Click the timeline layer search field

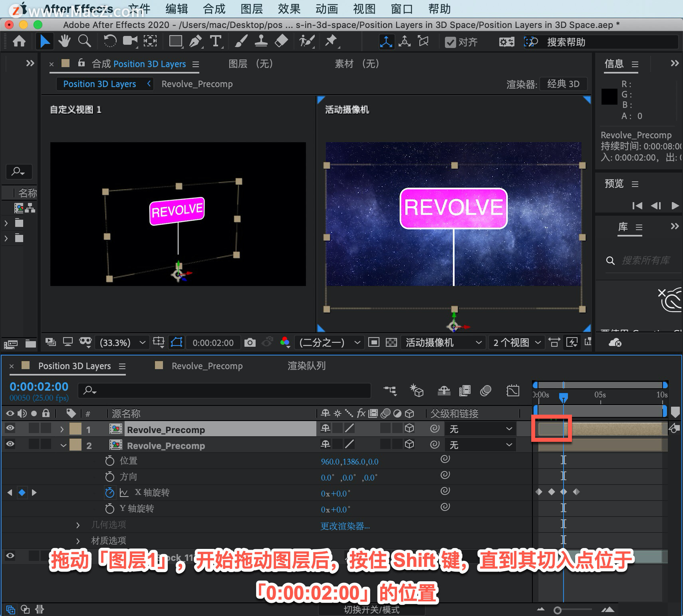(x=224, y=390)
